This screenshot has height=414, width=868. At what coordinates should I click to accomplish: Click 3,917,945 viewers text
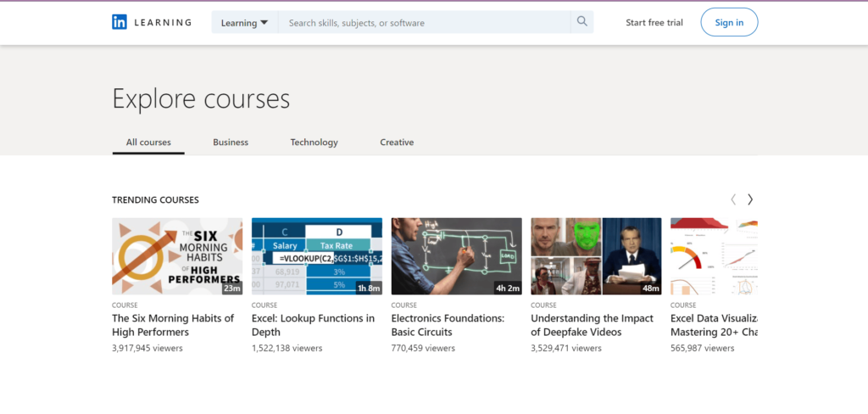coord(147,348)
